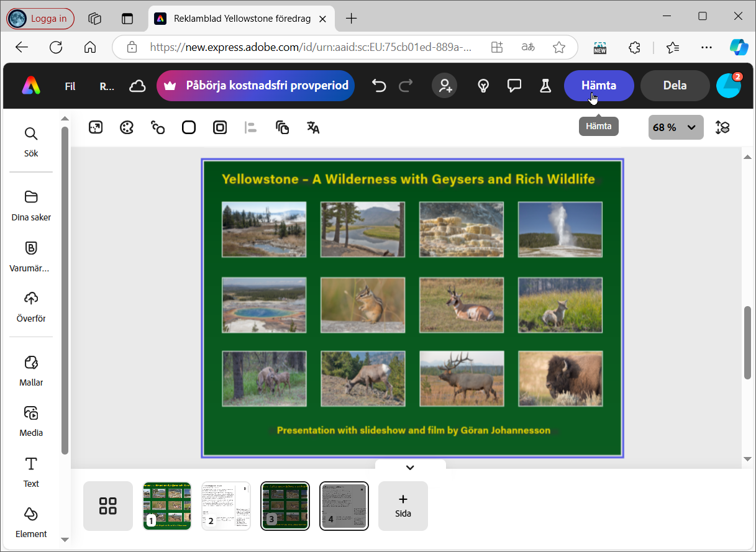This screenshot has height=552, width=756.
Task: Open the browser three-dots menu
Action: pyautogui.click(x=706, y=47)
